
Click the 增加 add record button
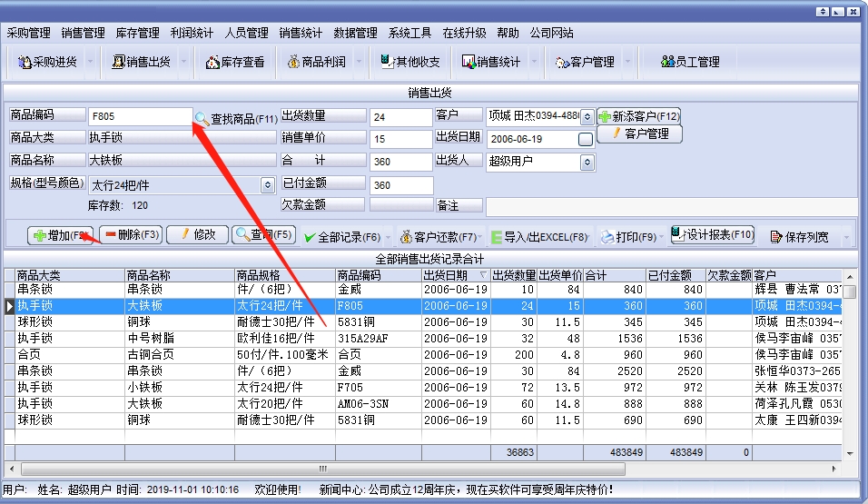[x=61, y=235]
